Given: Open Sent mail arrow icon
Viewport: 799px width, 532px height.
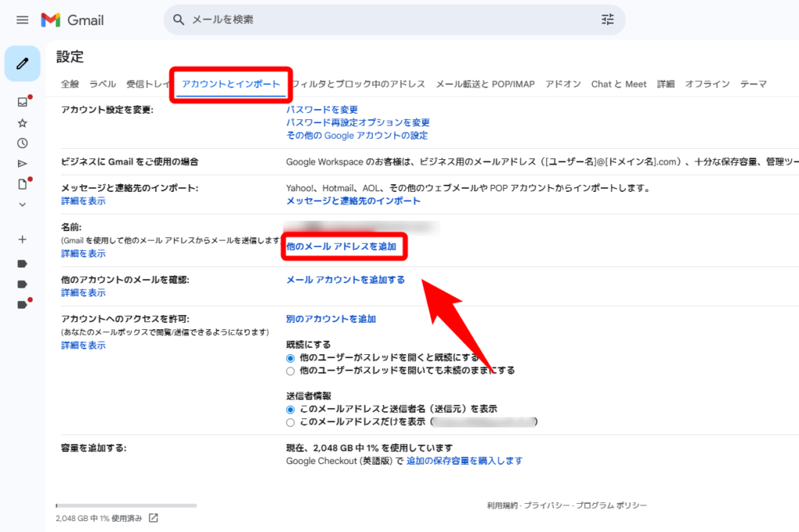Looking at the screenshot, I should pyautogui.click(x=23, y=163).
